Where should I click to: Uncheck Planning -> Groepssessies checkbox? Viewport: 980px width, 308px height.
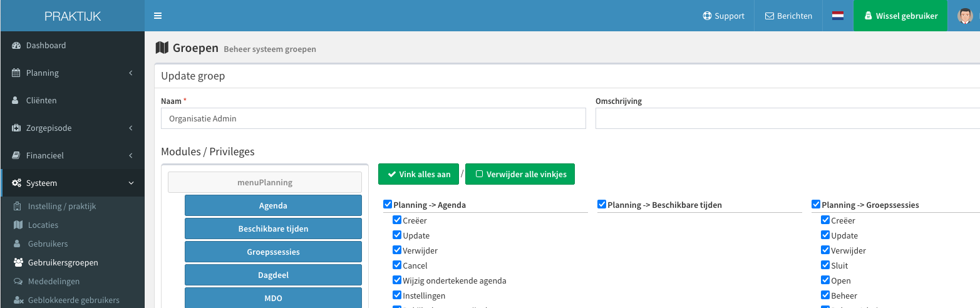pos(816,204)
